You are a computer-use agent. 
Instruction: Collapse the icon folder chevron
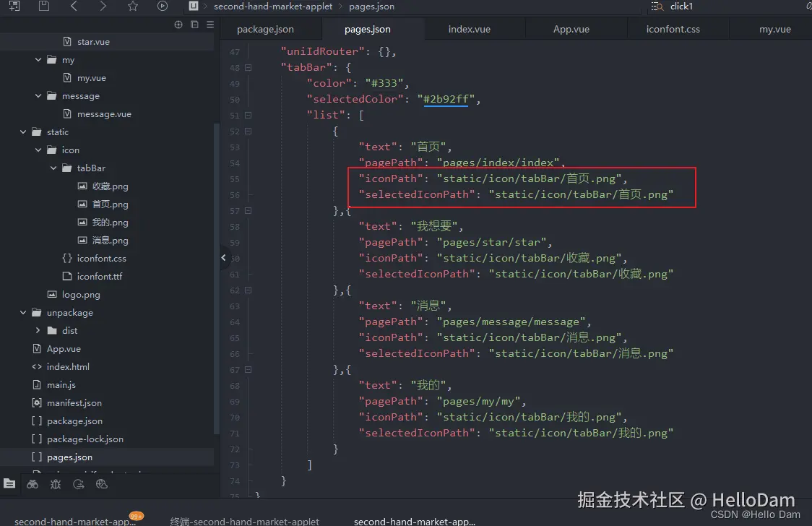pos(38,150)
